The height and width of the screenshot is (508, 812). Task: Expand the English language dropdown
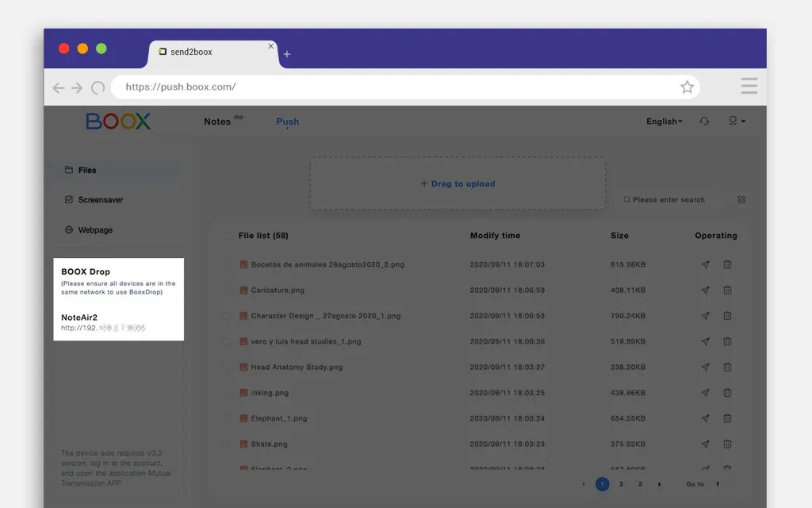[x=664, y=121]
